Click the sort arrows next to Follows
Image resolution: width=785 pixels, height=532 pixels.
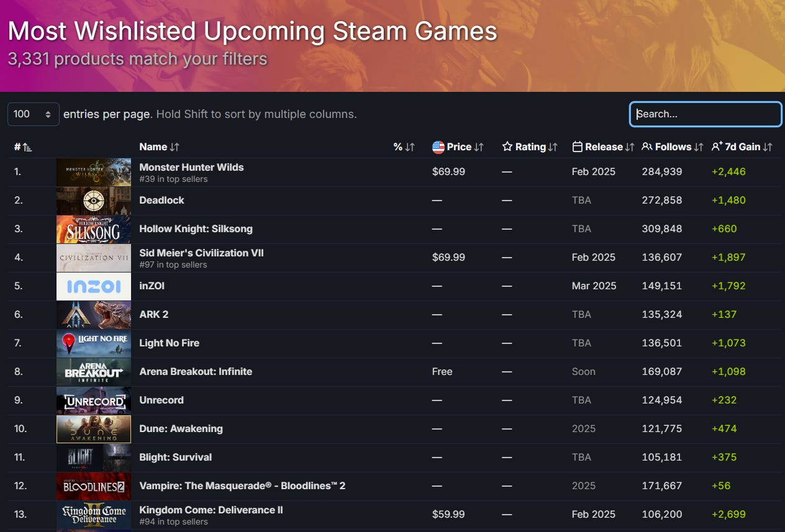699,147
